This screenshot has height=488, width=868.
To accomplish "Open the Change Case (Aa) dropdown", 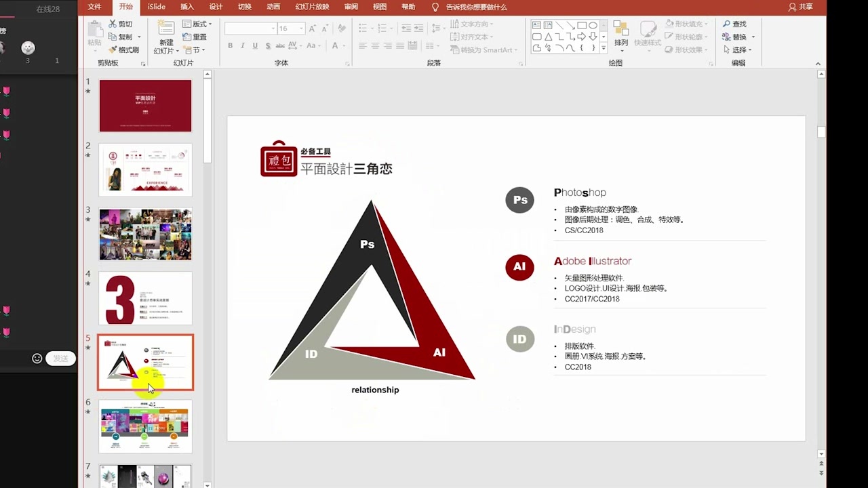I will coord(313,46).
